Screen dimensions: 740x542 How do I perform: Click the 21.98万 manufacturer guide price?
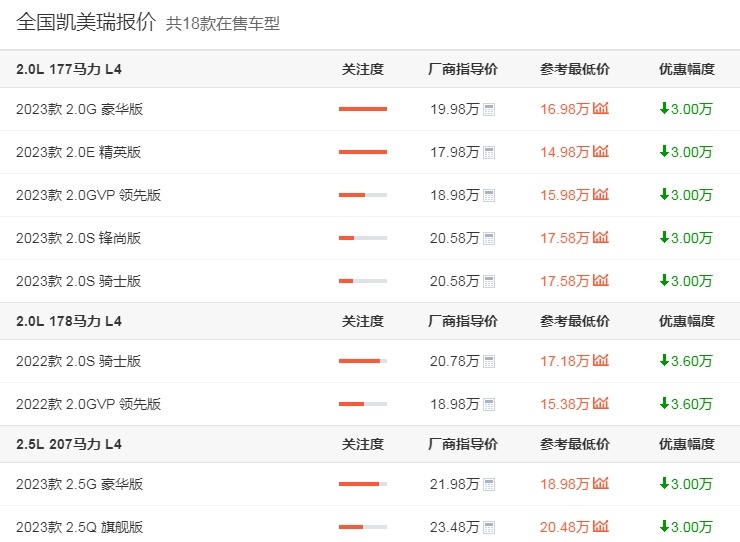(454, 484)
